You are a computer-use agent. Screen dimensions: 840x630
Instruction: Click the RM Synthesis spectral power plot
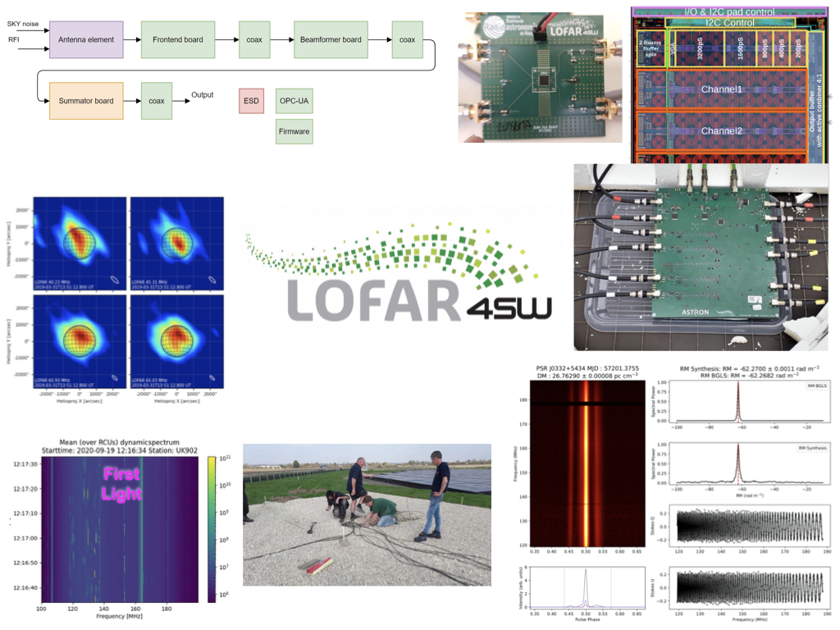coord(749,464)
